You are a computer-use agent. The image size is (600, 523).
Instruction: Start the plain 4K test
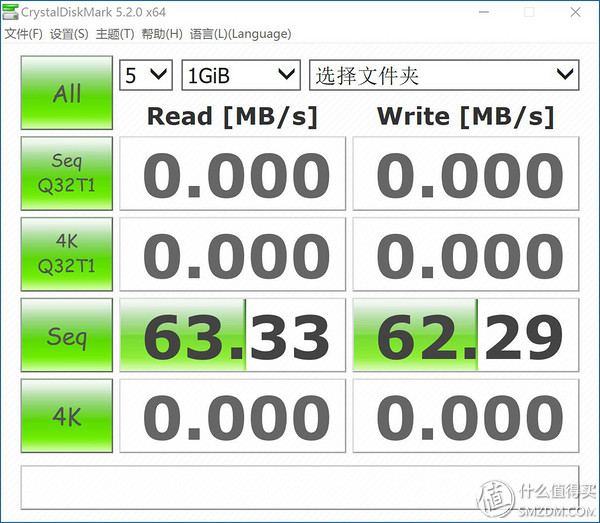pos(67,416)
